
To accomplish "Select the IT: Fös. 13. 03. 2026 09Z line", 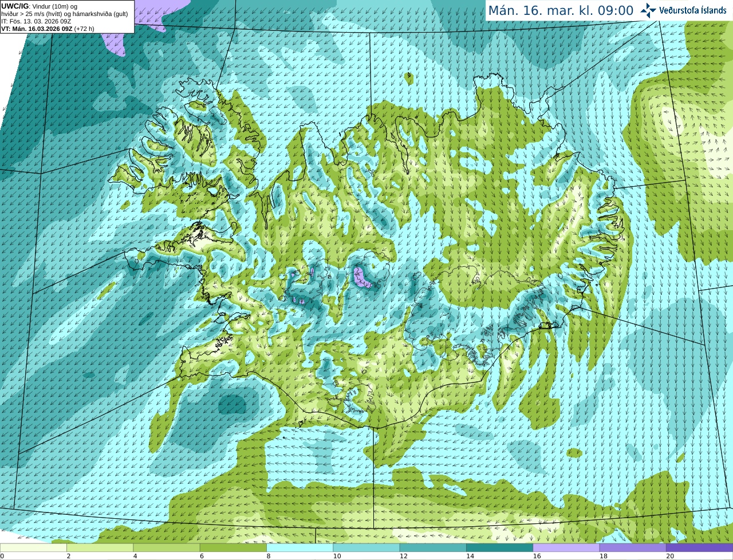I will point(36,21).
